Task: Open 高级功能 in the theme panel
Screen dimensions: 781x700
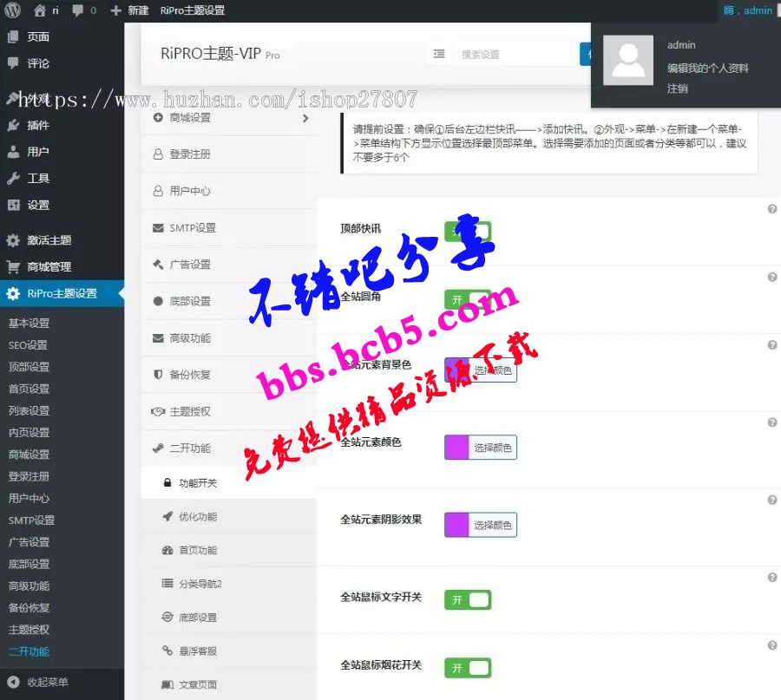Action: [228, 338]
